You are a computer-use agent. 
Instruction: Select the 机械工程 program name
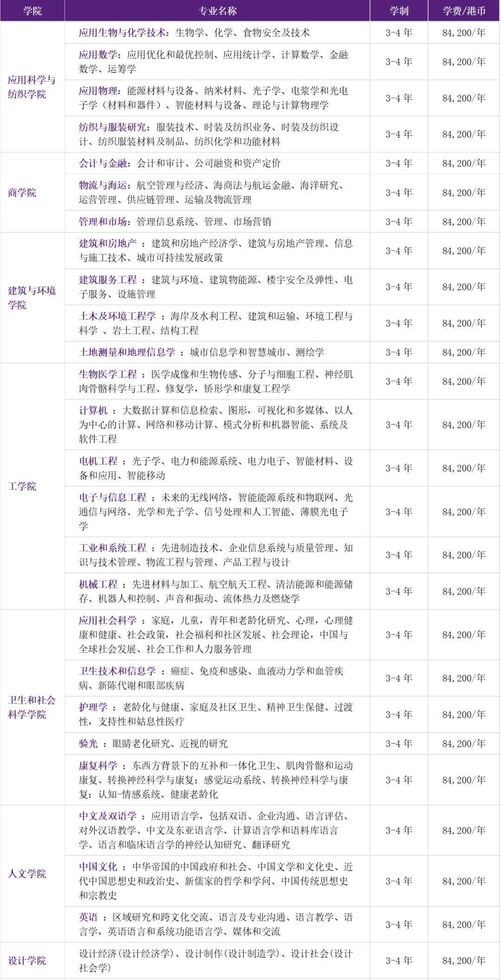pos(98,584)
